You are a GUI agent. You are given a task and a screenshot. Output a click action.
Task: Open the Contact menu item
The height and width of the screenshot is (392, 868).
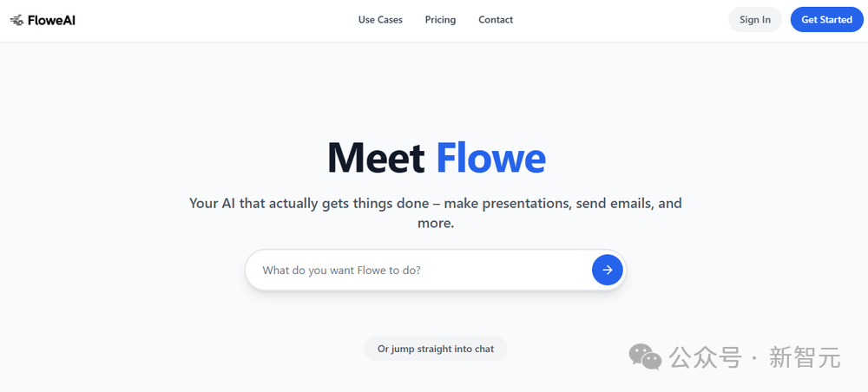(496, 20)
